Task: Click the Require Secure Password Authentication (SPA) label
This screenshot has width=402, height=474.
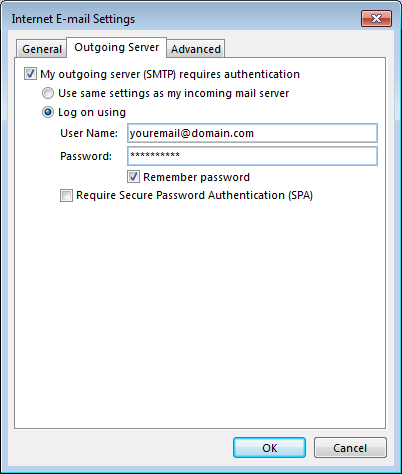Action: (194, 195)
